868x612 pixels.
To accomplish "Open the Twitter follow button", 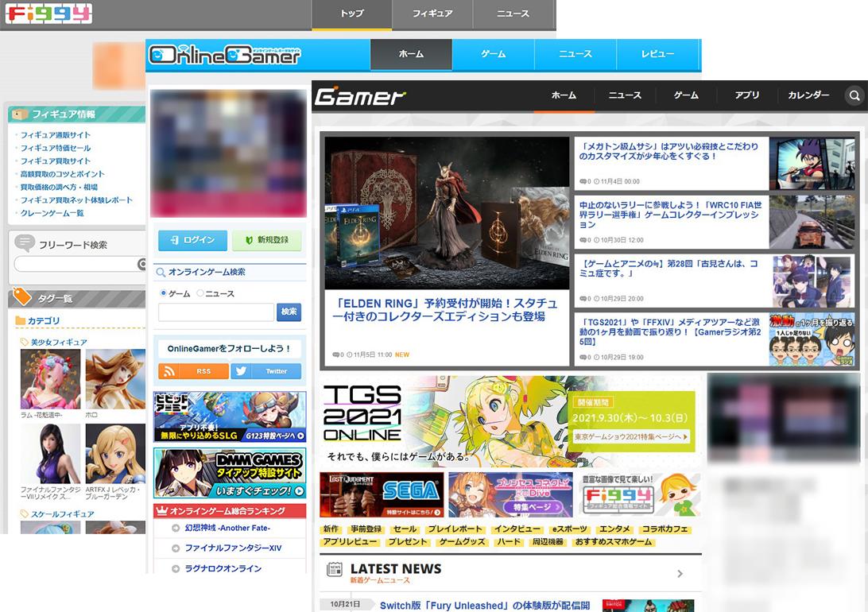I will point(266,371).
